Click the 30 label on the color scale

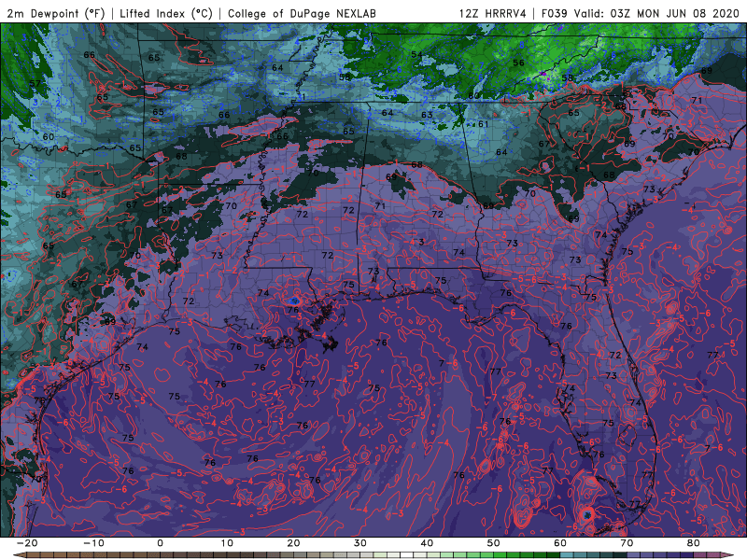click(x=360, y=543)
